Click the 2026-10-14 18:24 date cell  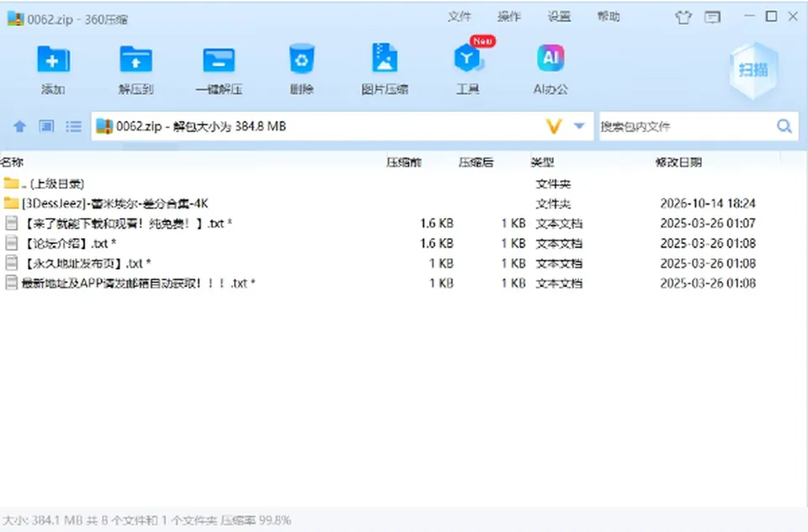(708, 204)
